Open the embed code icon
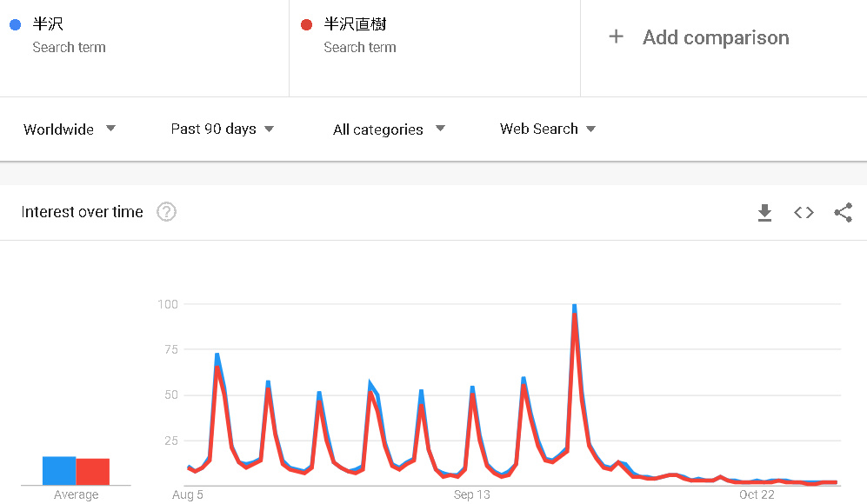 click(x=804, y=212)
